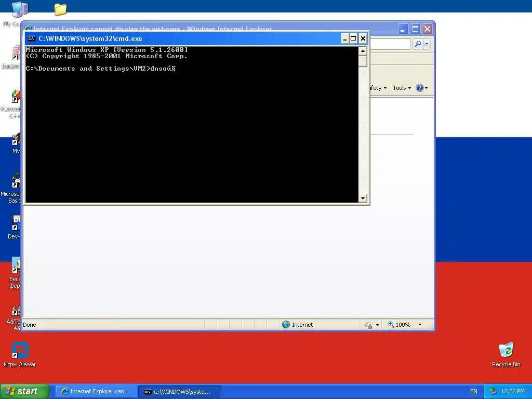Focus the Internet Explorer search box
Image resolution: width=532 pixels, height=399 pixels.
pos(390,44)
